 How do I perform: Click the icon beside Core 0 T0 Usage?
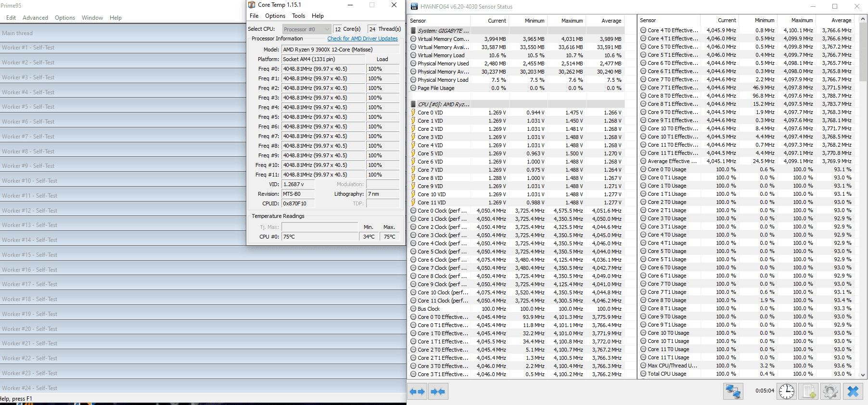click(643, 169)
